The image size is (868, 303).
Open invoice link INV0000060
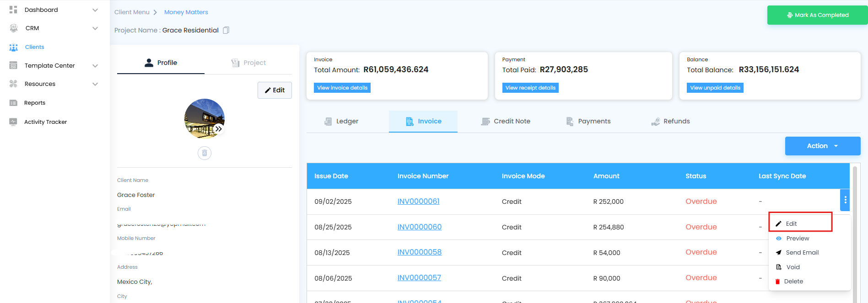point(420,227)
